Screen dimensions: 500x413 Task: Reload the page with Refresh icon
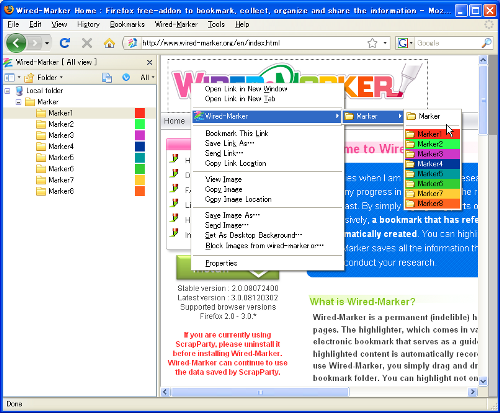(65, 43)
